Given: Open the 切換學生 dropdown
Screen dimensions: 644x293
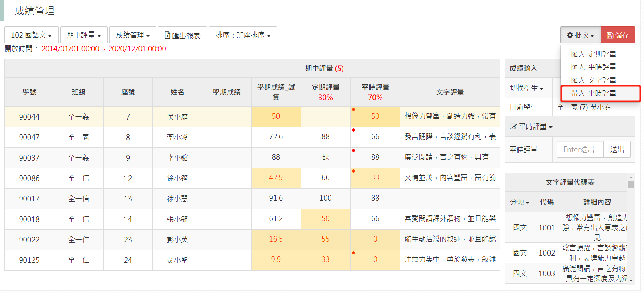Looking at the screenshot, I should click(526, 88).
